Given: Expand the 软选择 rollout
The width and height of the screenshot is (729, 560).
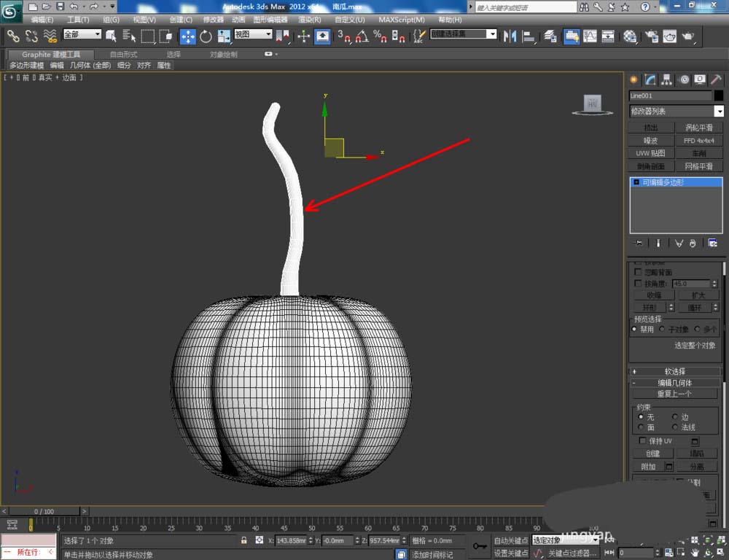Looking at the screenshot, I should pos(675,371).
